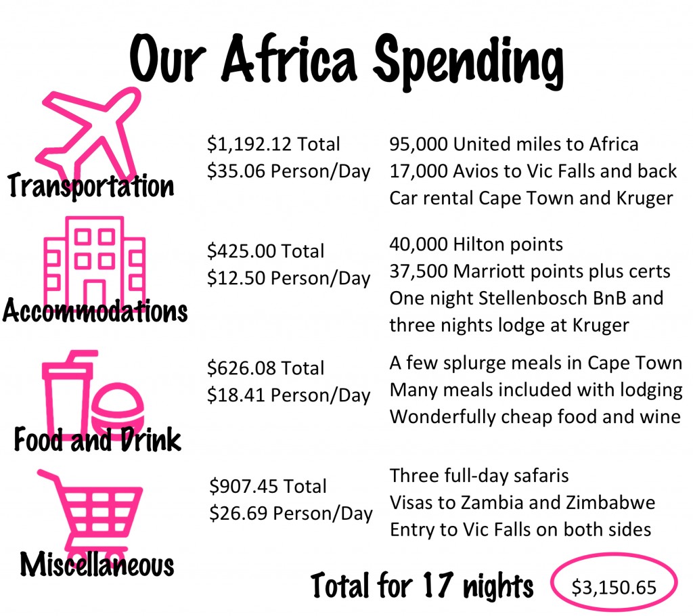
Task: Click the Our Africa Spending title
Action: pyautogui.click(x=347, y=61)
